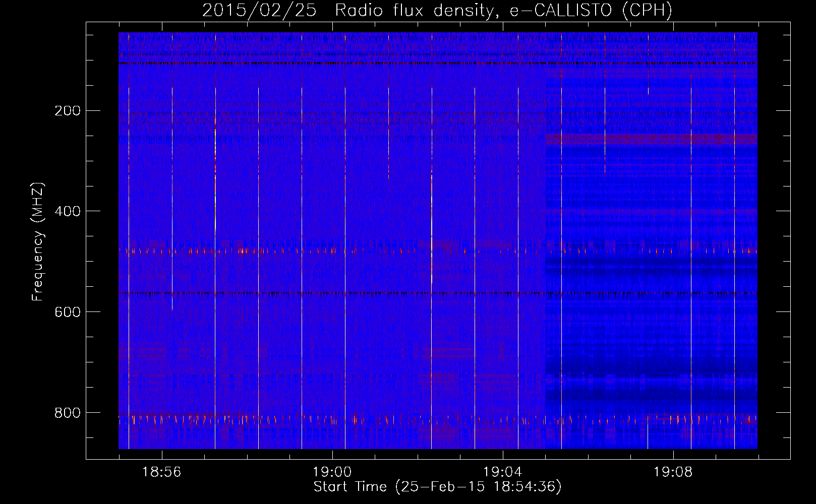816x504 pixels.
Task: Select the 600 frequency tick label
Action: click(x=68, y=312)
